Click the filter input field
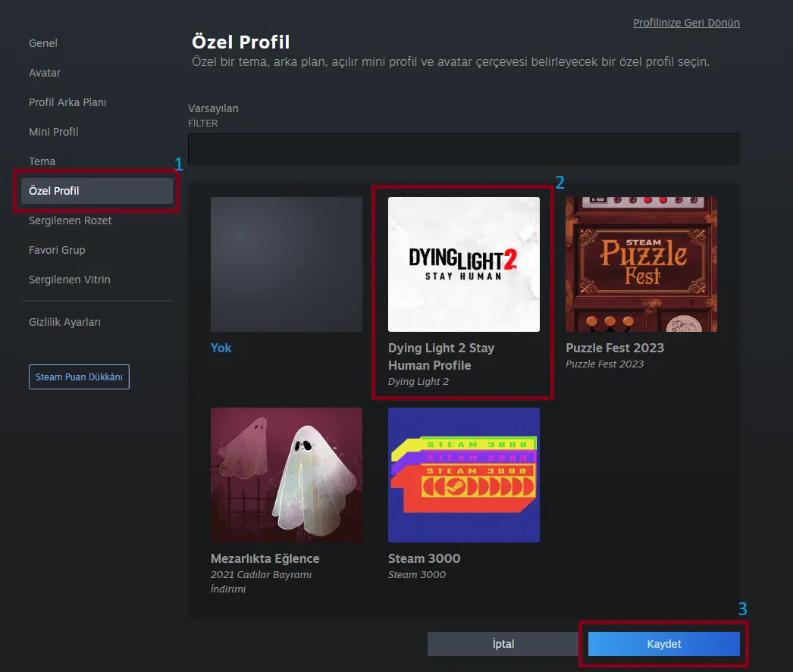793x672 pixels. (x=464, y=149)
